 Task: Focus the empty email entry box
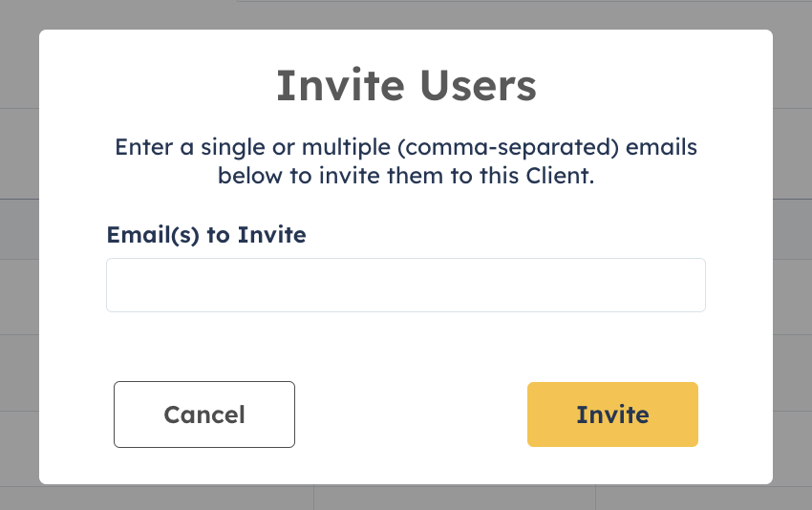405,285
